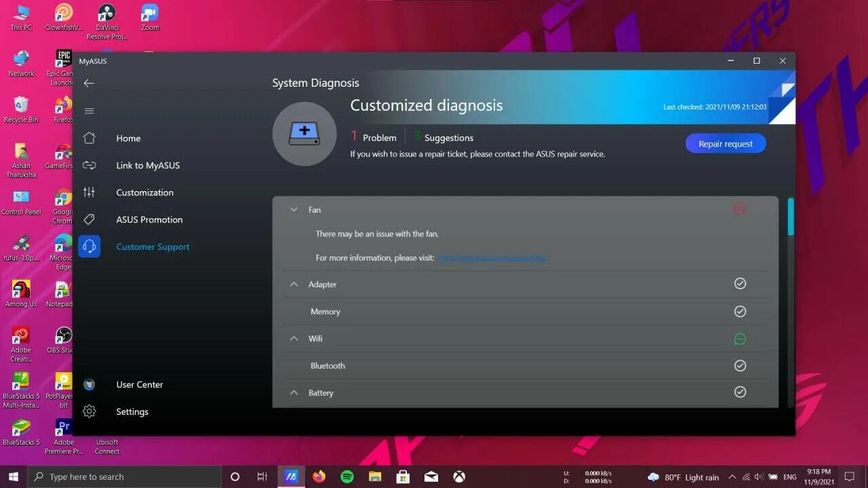This screenshot has width=868, height=488.
Task: Open Firefox from the taskbar
Action: pos(319,476)
